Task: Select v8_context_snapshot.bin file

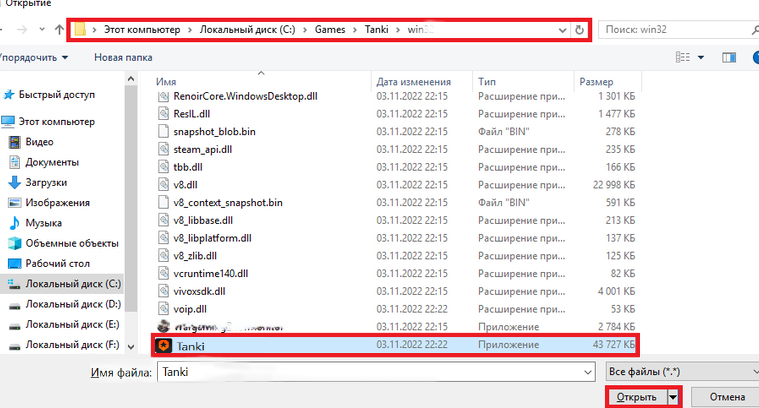Action: [228, 203]
